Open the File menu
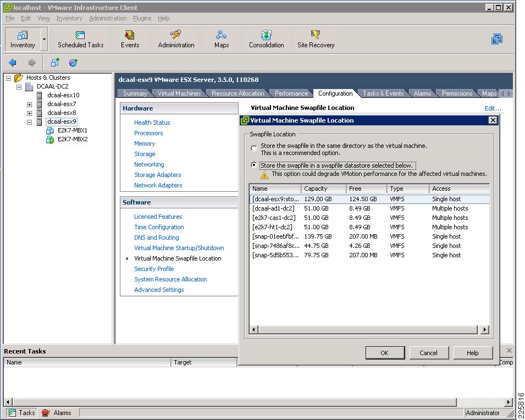Viewport: 525px width, 420px height. 10,18
